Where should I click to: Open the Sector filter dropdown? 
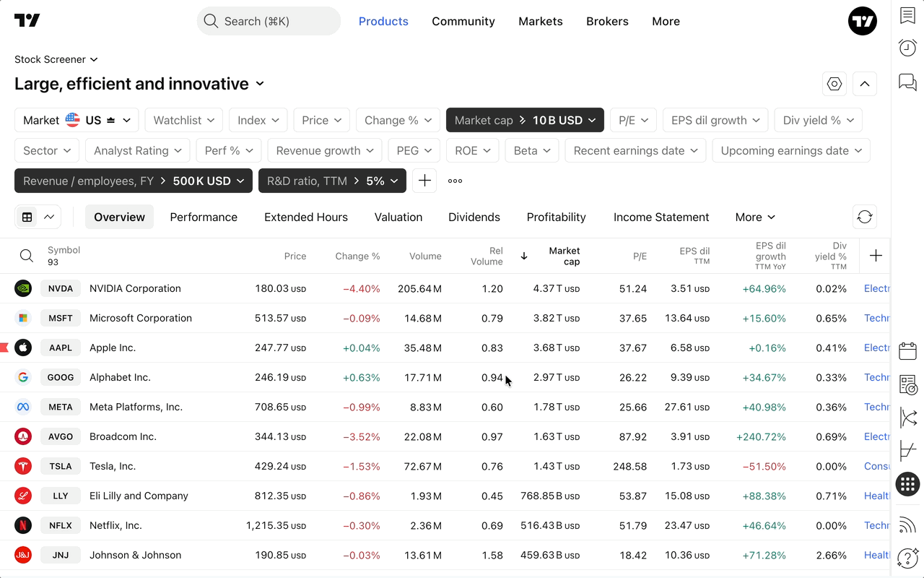pyautogui.click(x=47, y=151)
